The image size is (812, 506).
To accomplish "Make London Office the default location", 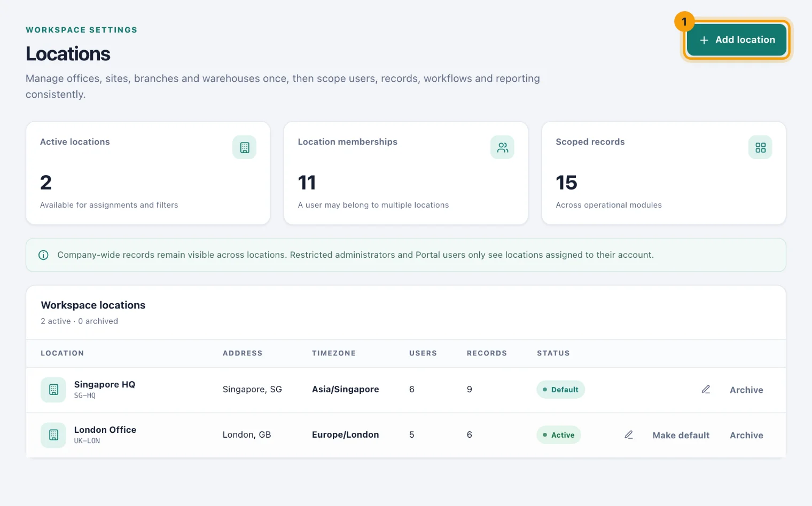I will [681, 436].
